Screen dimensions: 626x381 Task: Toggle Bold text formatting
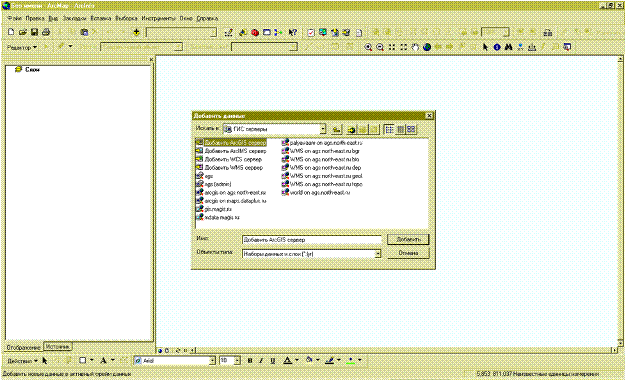pos(250,361)
